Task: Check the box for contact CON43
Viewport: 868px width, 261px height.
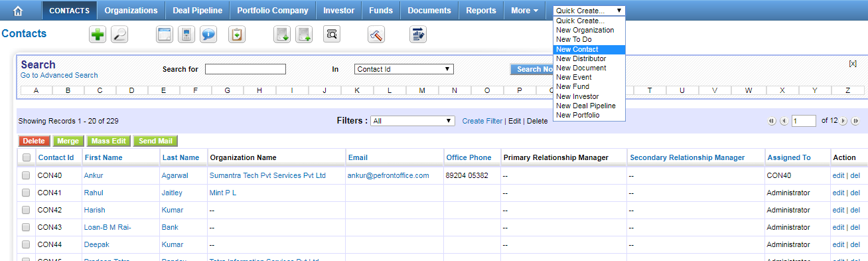Action: (26, 227)
